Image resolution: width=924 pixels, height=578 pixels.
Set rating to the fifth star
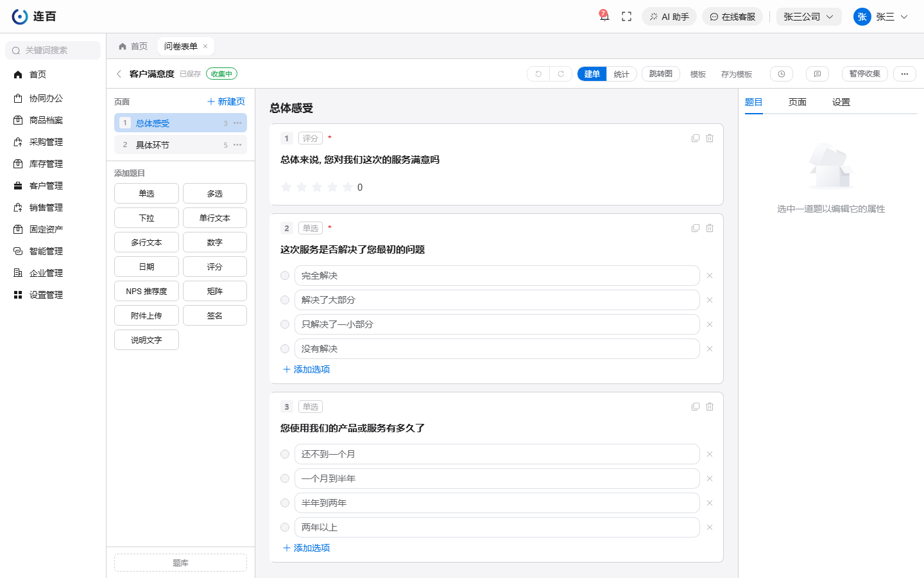[x=348, y=187]
